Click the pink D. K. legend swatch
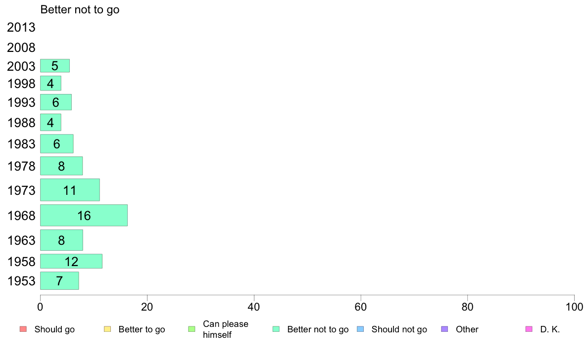588x364 pixels. coord(529,329)
